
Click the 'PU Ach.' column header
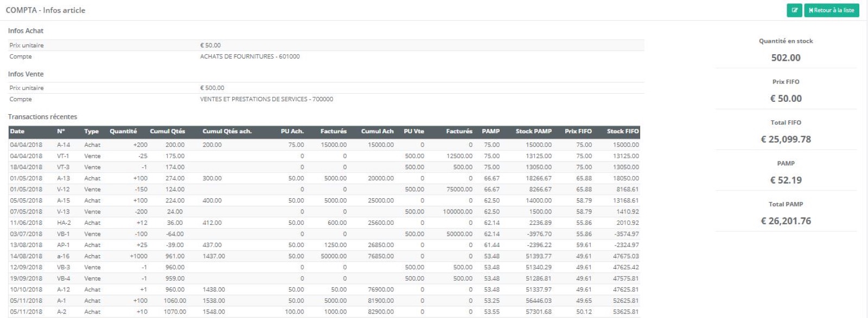coord(292,131)
